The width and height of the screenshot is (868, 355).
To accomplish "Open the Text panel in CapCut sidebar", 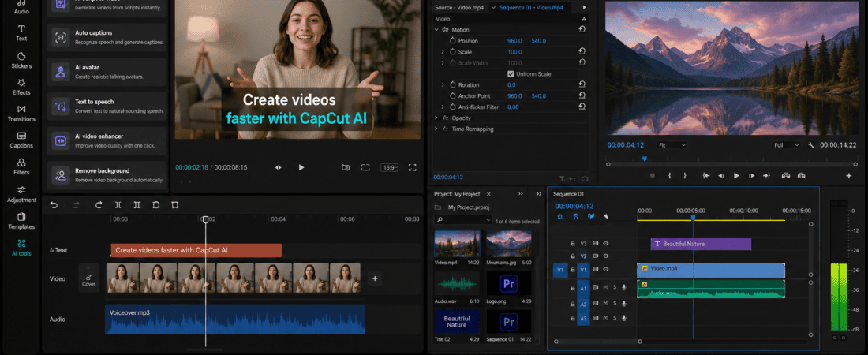I will point(21,32).
